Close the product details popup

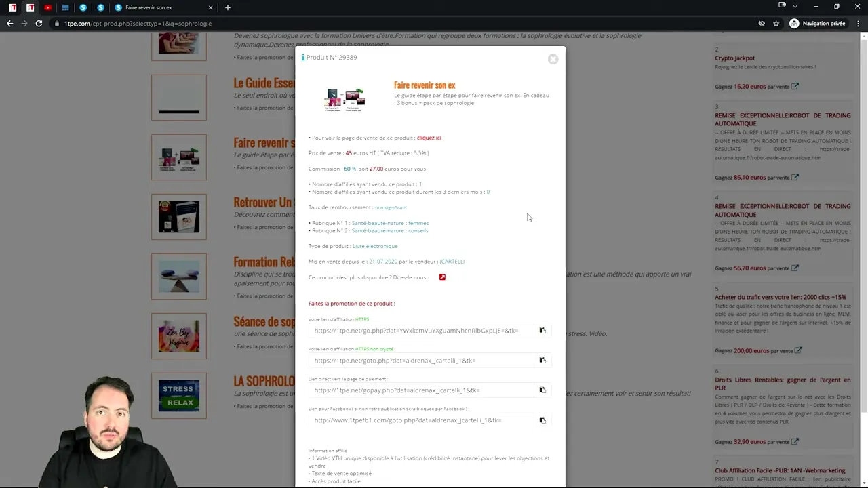click(553, 59)
